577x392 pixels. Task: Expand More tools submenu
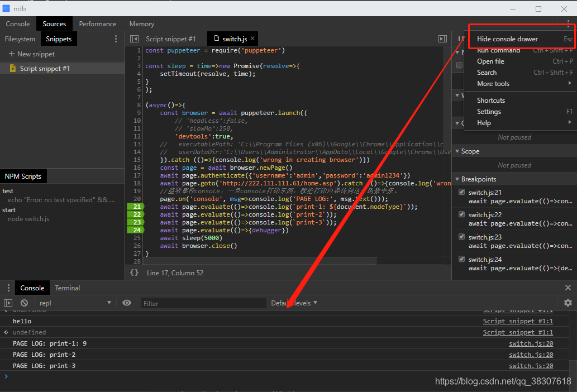[521, 83]
